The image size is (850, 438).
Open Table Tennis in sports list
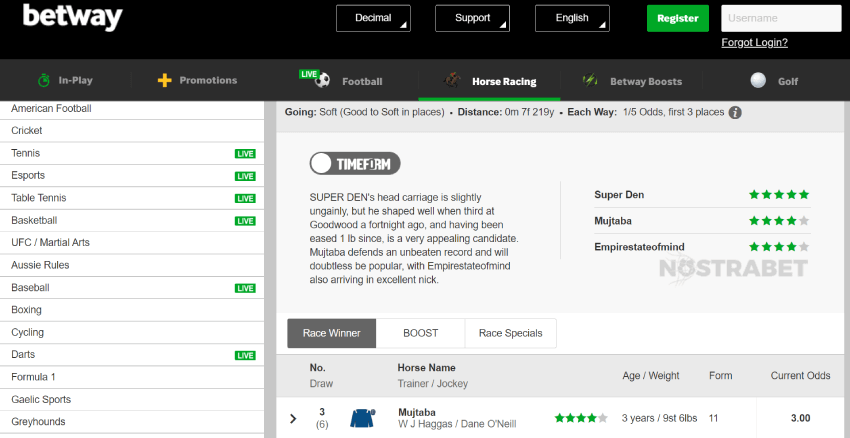point(132,198)
